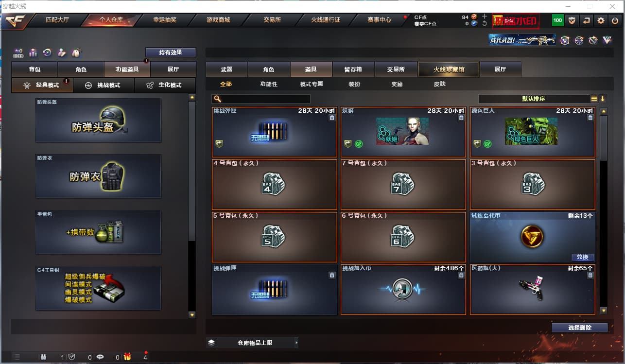The height and width of the screenshot is (364, 625).
Task: Switch to the 火线珍藏馆 tab
Action: coord(449,69)
